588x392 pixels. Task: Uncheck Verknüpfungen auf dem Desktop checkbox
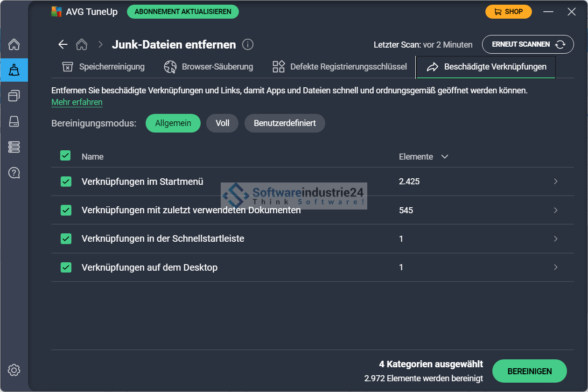[66, 267]
